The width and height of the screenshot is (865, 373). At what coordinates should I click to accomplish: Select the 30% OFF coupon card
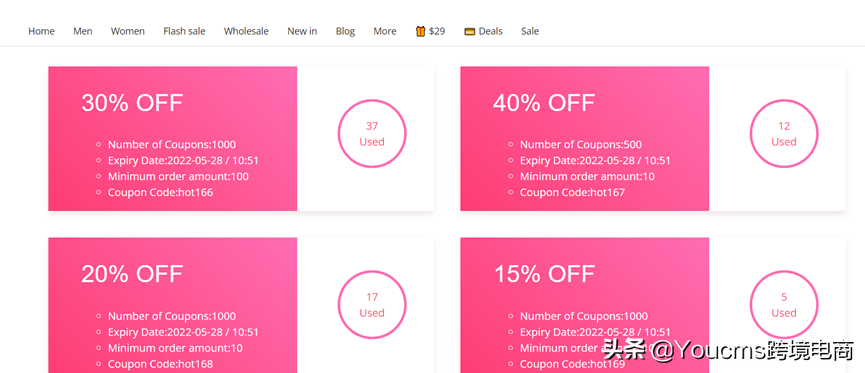point(241,138)
